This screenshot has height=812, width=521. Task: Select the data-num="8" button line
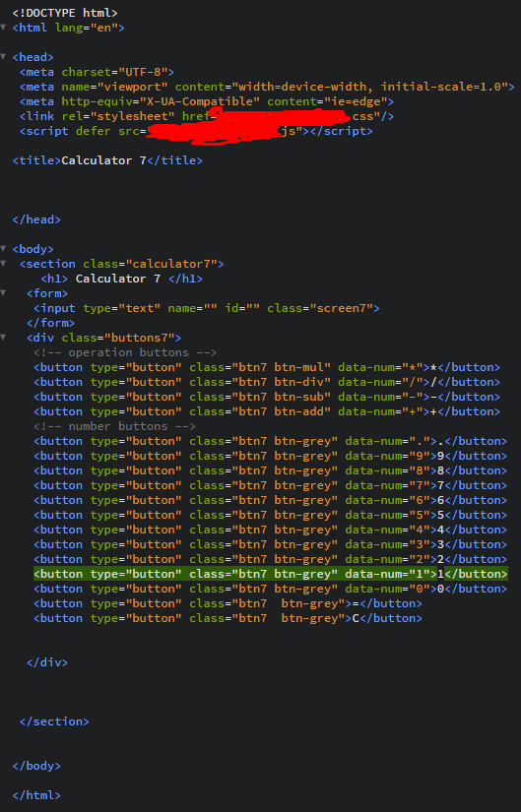(x=271, y=470)
